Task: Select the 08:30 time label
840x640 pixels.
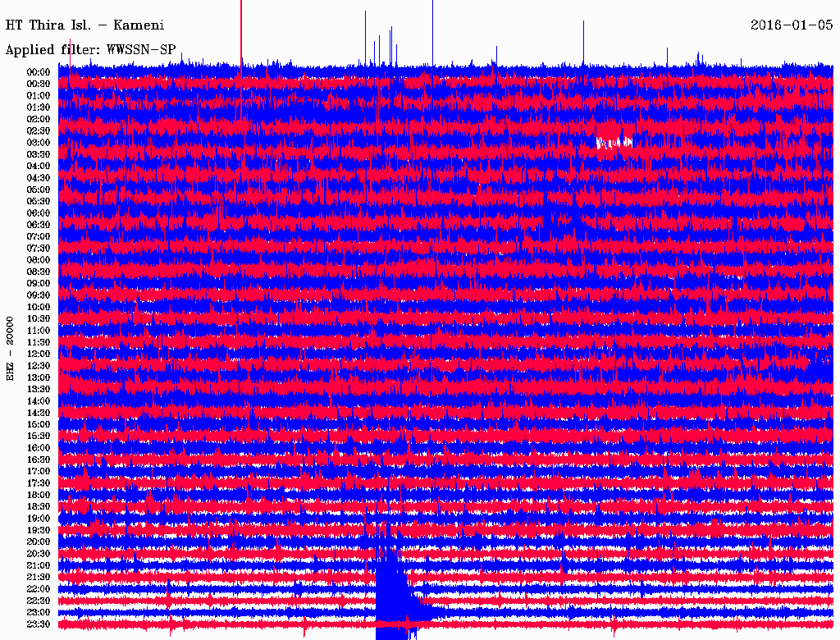Action: [x=39, y=272]
